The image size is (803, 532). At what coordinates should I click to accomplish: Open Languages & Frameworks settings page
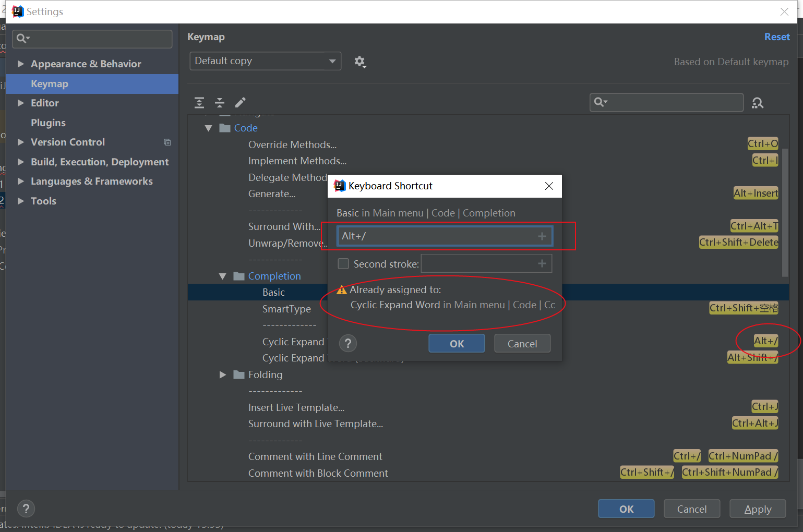click(92, 181)
